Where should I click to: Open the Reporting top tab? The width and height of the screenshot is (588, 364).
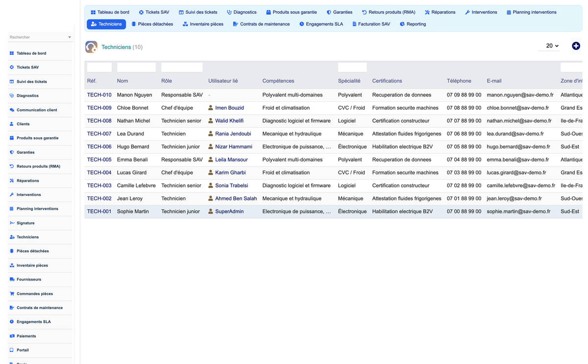click(413, 24)
